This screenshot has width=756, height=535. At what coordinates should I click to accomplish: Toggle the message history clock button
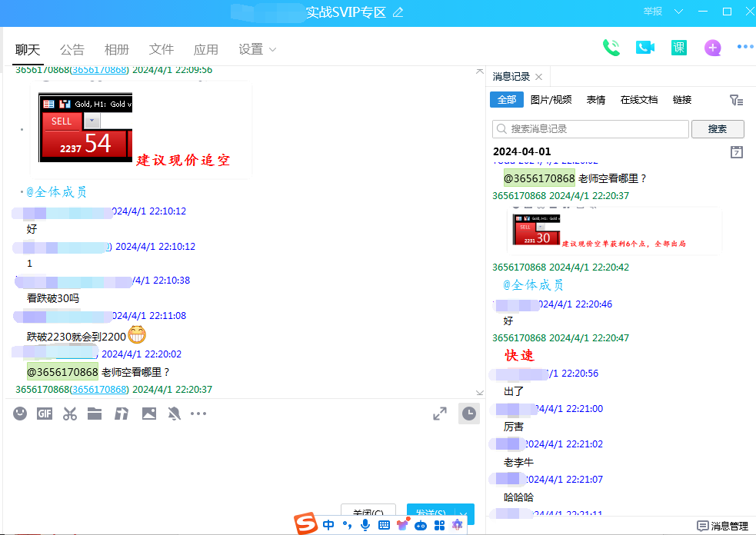tap(468, 414)
